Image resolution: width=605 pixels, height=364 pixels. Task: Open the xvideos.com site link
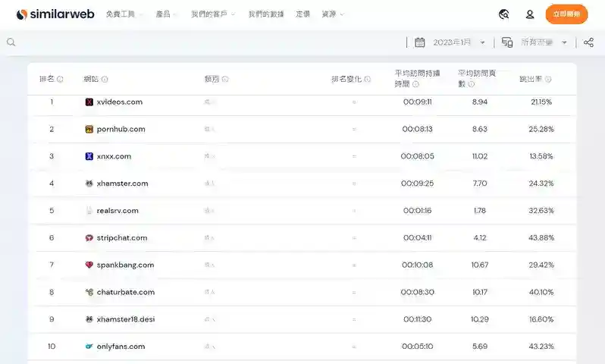point(120,102)
